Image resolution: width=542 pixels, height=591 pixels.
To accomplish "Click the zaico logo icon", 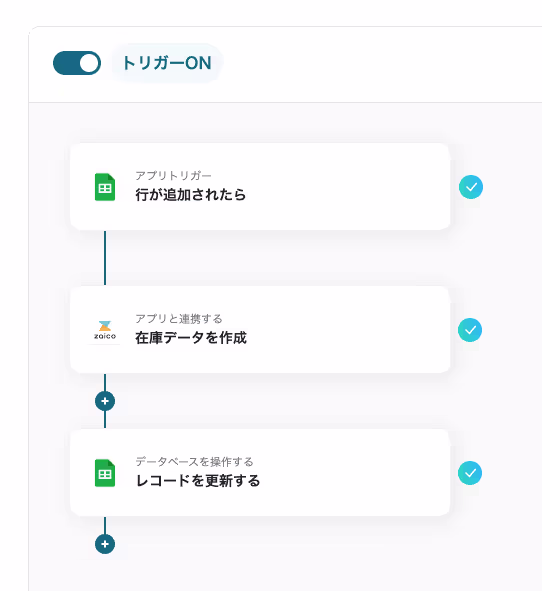I will pyautogui.click(x=105, y=330).
